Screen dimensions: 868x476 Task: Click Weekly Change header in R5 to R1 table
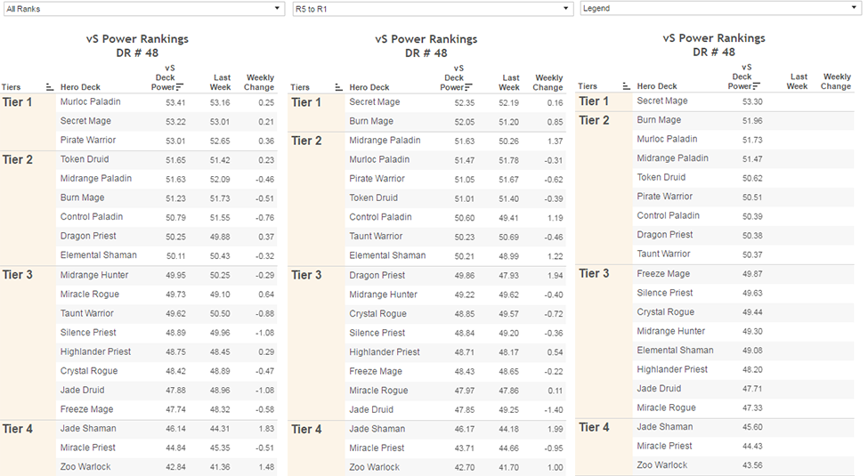click(x=548, y=83)
